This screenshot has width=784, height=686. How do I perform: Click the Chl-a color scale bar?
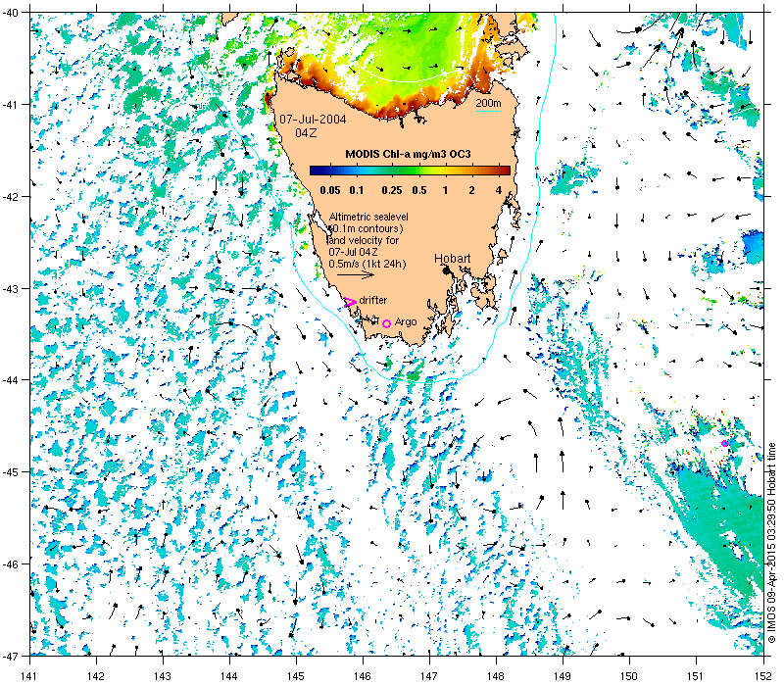(x=410, y=171)
